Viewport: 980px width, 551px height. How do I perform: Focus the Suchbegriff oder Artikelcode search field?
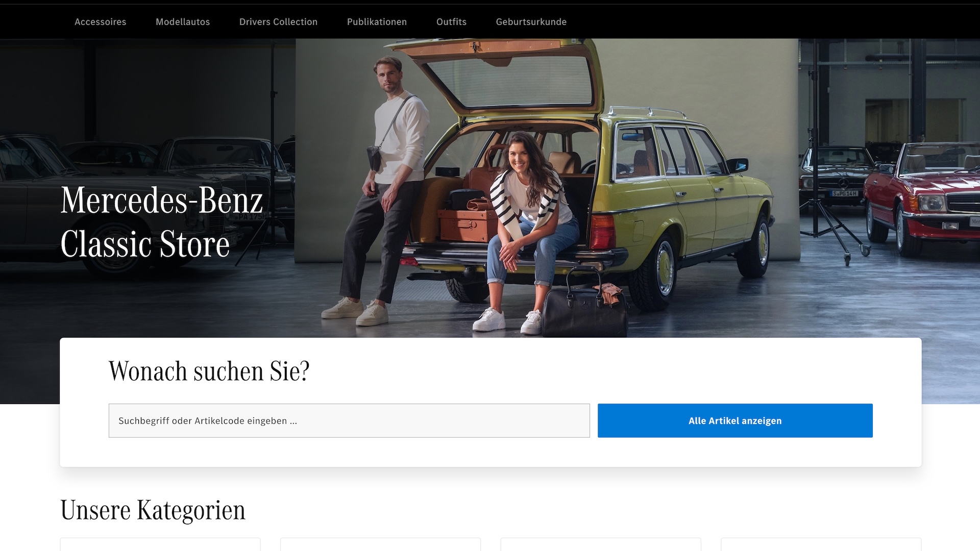coord(349,420)
